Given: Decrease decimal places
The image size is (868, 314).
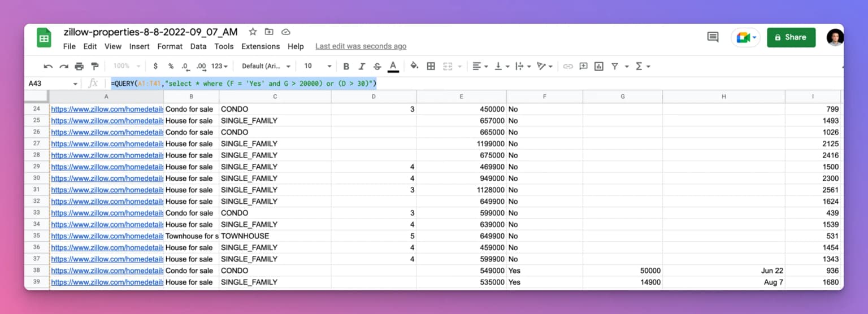Looking at the screenshot, I should (185, 66).
